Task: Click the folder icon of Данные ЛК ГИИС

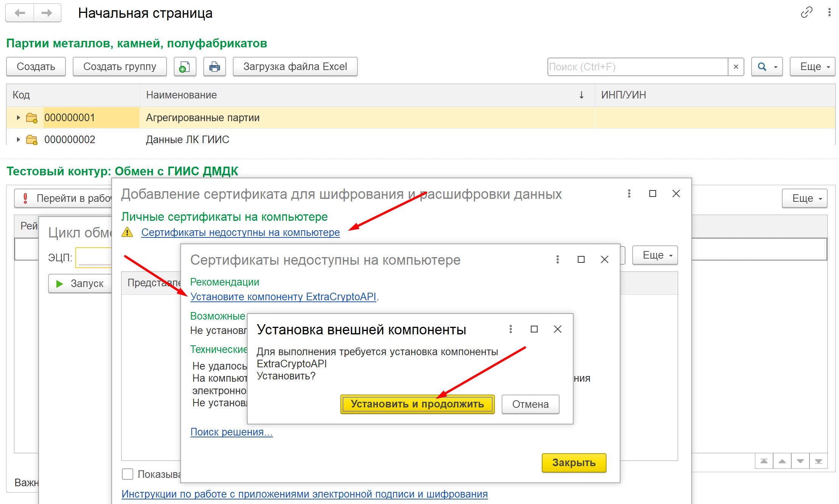Action: (x=32, y=140)
